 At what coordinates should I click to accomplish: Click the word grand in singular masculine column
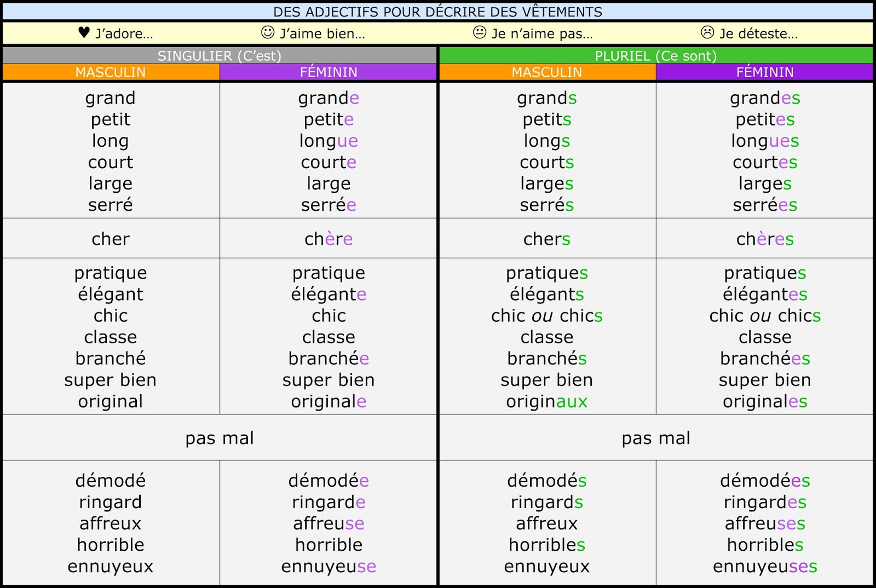[109, 99]
